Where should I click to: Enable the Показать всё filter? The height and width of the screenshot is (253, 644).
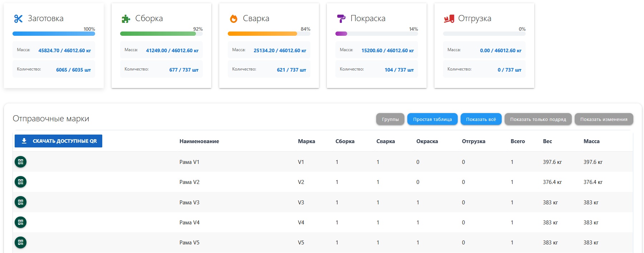[481, 119]
